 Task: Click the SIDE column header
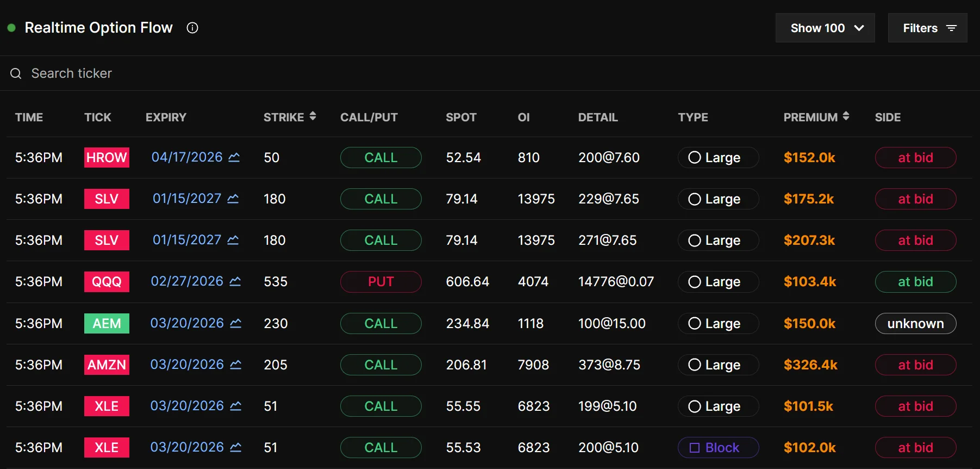[x=888, y=118]
